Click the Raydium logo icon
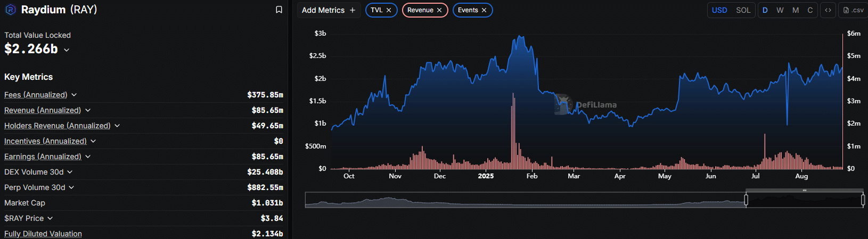 pos(10,10)
